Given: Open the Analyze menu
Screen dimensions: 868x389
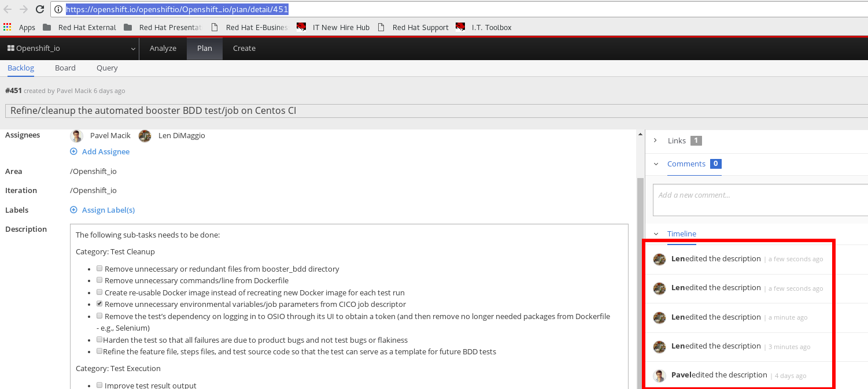Looking at the screenshot, I should click(x=162, y=49).
